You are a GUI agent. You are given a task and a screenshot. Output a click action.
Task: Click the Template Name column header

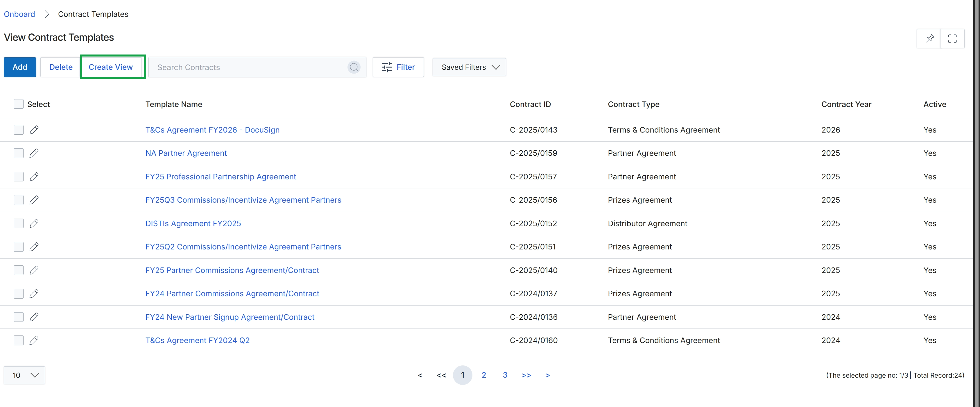coord(174,104)
